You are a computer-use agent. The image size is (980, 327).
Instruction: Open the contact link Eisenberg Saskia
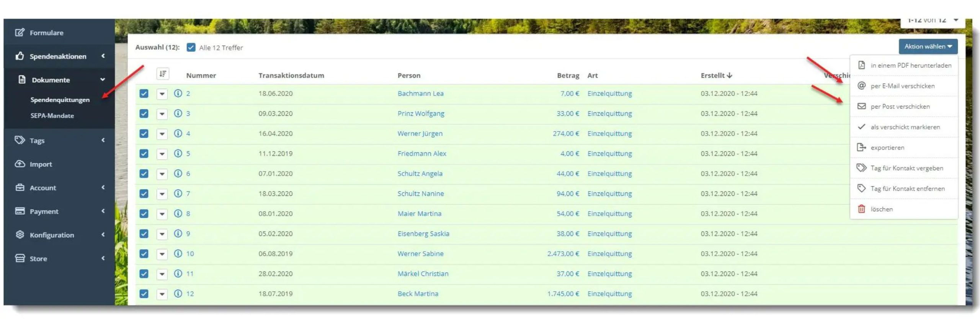pos(423,233)
